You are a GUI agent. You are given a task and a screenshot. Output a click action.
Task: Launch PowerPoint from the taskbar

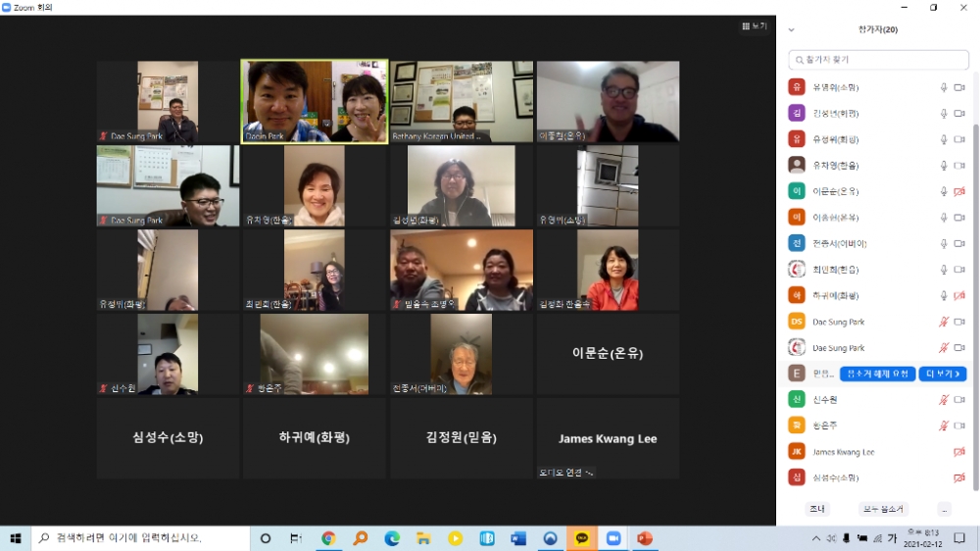click(x=645, y=538)
